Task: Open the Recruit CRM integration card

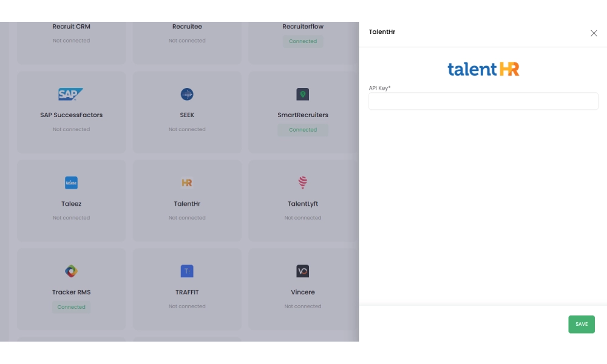Action: click(71, 42)
